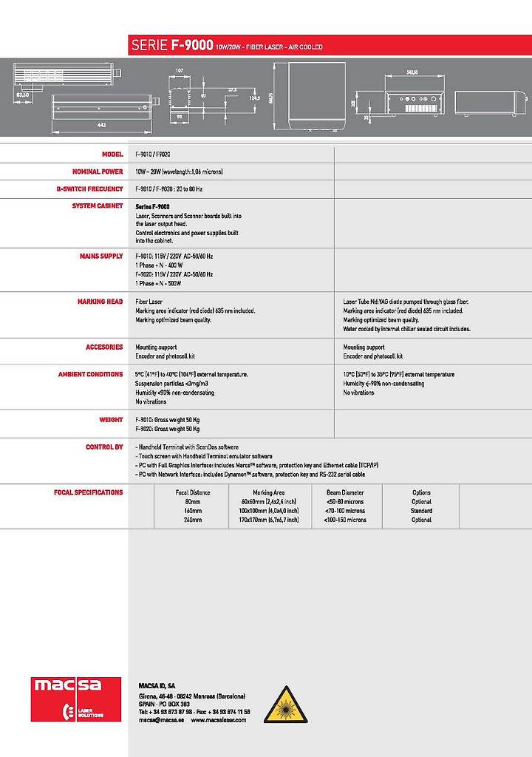This screenshot has height=757, width=532.
Task: Click the ACCESORIES label
Action: [104, 347]
